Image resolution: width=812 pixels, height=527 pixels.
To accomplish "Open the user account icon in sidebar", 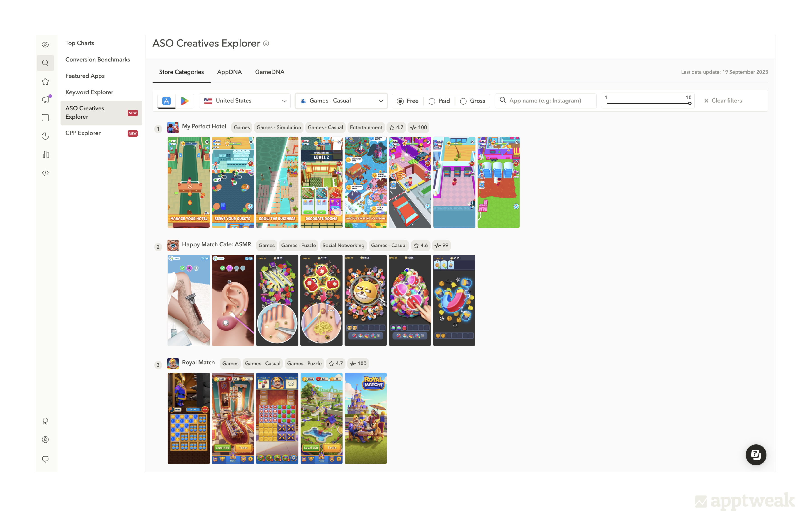I will point(45,440).
